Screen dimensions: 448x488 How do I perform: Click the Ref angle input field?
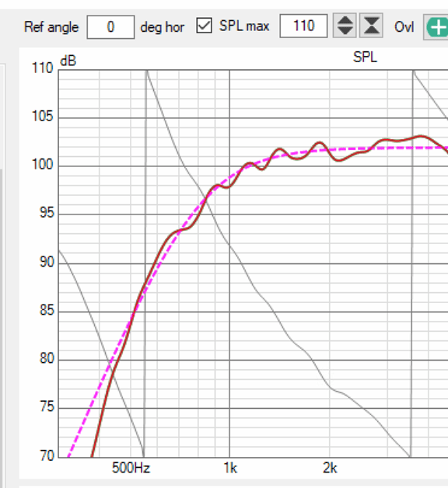pos(110,27)
